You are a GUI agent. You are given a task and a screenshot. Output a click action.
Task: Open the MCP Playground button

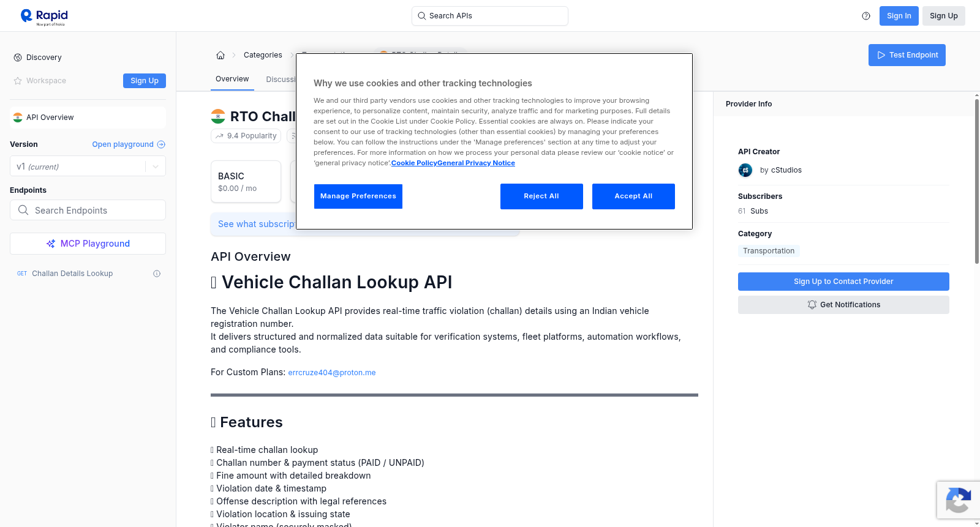click(x=88, y=244)
